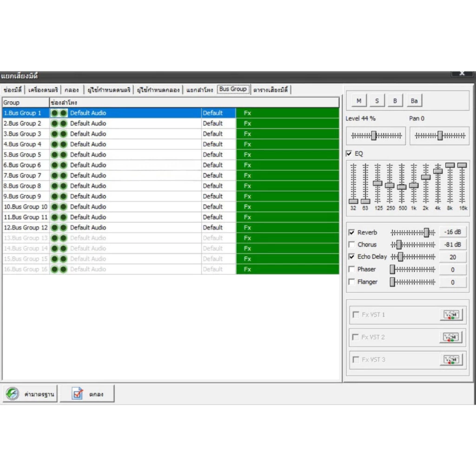Open the Default dropdown for Bus Group 5
This screenshot has height=476, width=476.
pyautogui.click(x=218, y=154)
